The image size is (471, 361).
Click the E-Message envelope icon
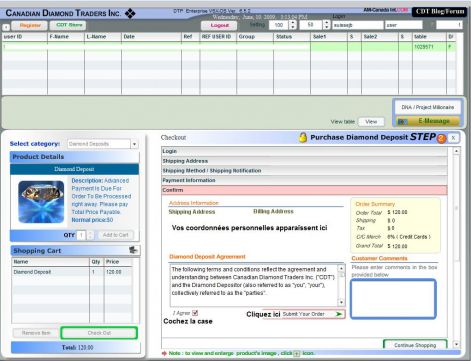click(x=403, y=121)
